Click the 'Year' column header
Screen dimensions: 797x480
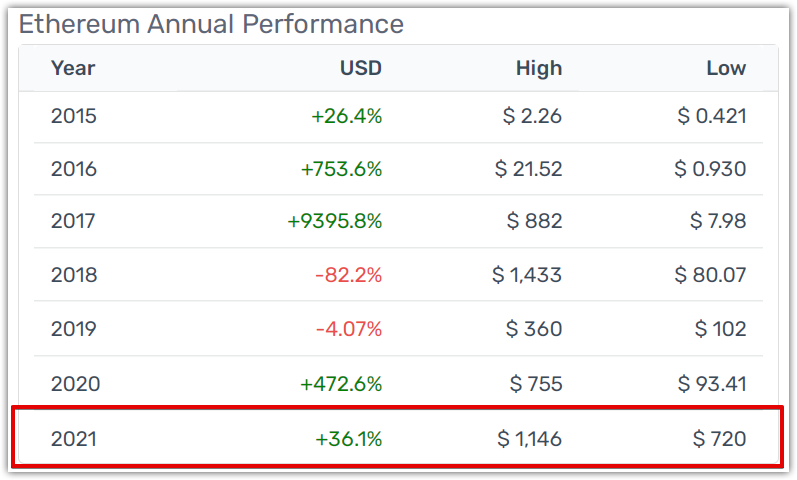coord(73,68)
